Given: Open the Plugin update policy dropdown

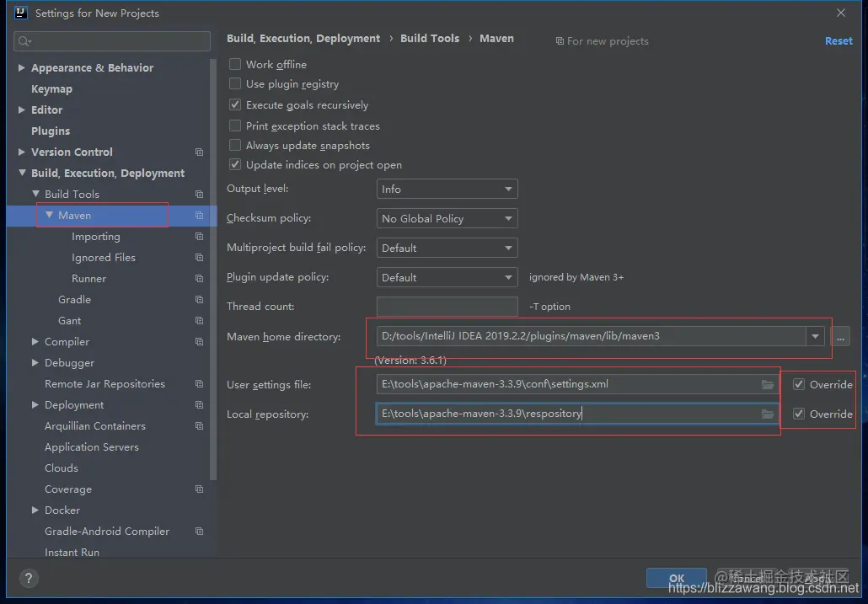Looking at the screenshot, I should (447, 278).
